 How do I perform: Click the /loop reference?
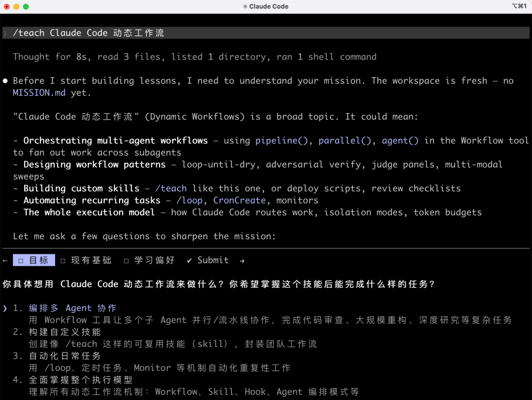(189, 200)
